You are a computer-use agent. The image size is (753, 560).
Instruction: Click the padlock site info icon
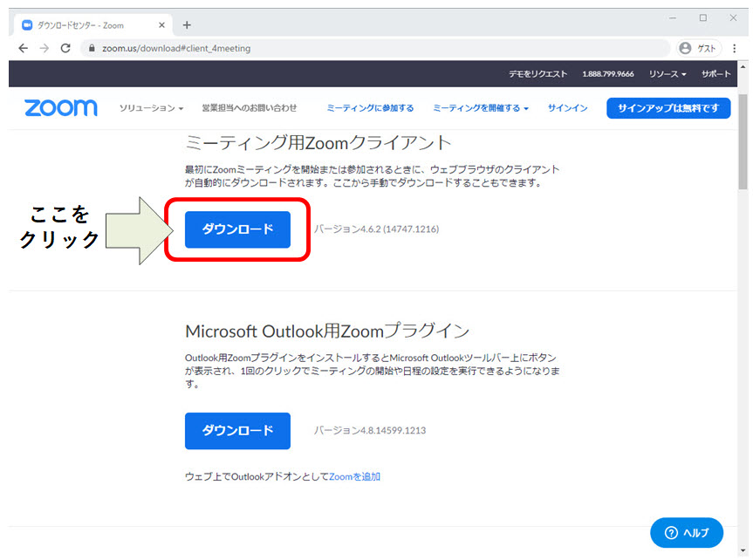pyautogui.click(x=92, y=48)
